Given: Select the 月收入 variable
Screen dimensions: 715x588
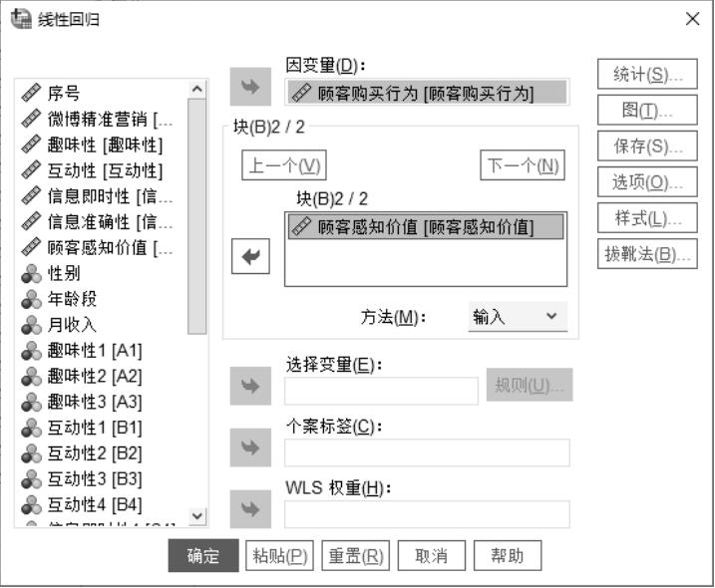Looking at the screenshot, I should click(x=103, y=325).
